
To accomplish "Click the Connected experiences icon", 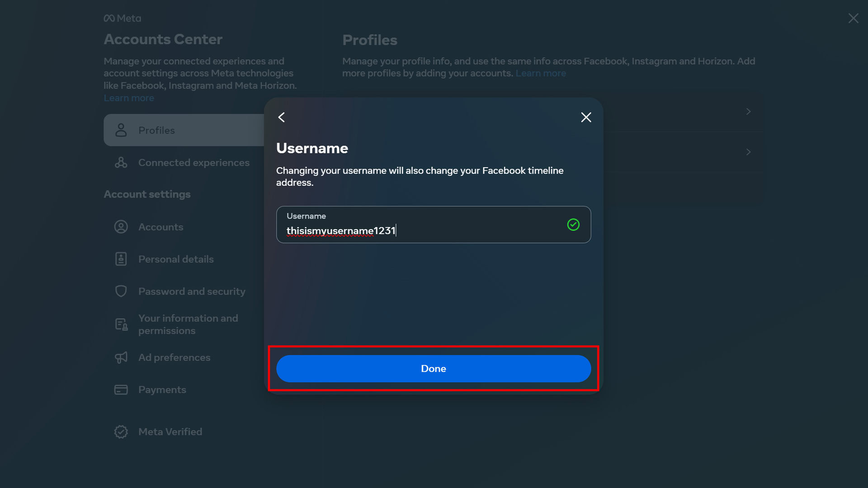I will pos(121,163).
